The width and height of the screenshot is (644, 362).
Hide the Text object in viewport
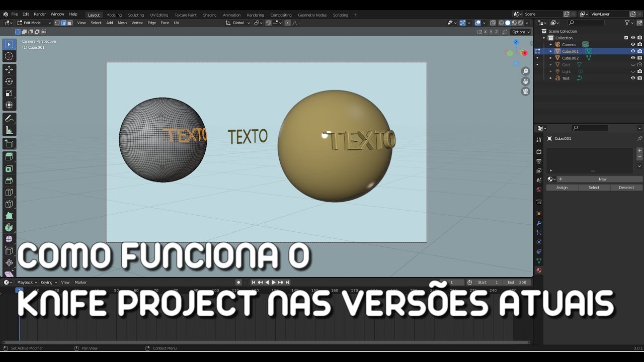point(633,78)
